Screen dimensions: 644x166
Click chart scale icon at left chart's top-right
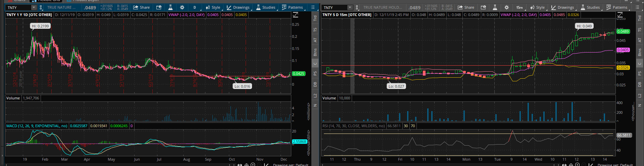(x=295, y=15)
